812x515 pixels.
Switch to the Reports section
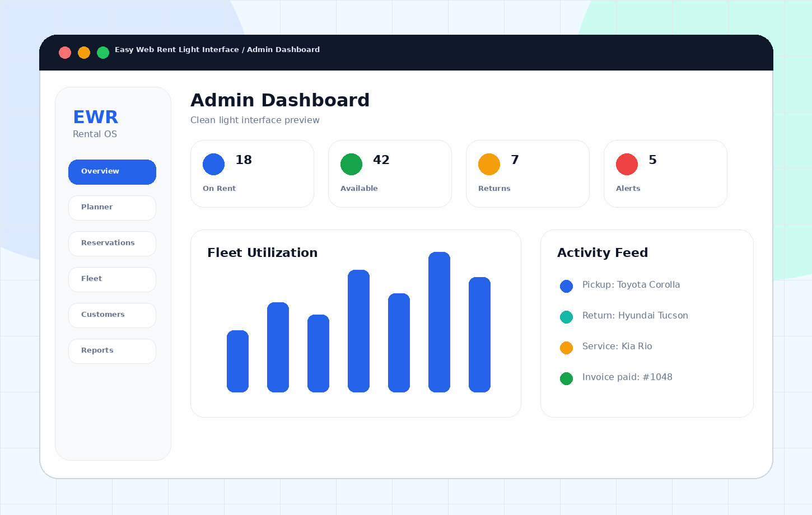pos(112,351)
